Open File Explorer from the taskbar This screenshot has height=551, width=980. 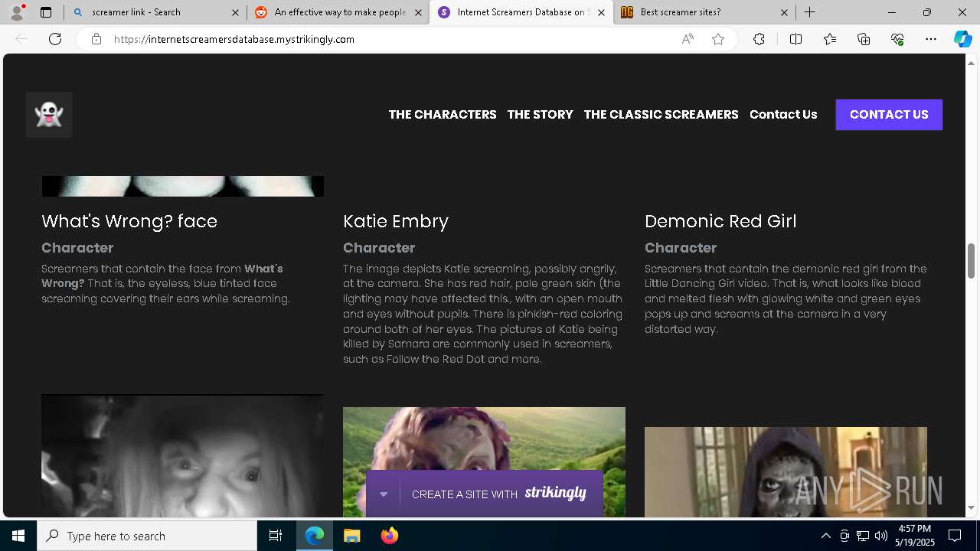point(351,536)
